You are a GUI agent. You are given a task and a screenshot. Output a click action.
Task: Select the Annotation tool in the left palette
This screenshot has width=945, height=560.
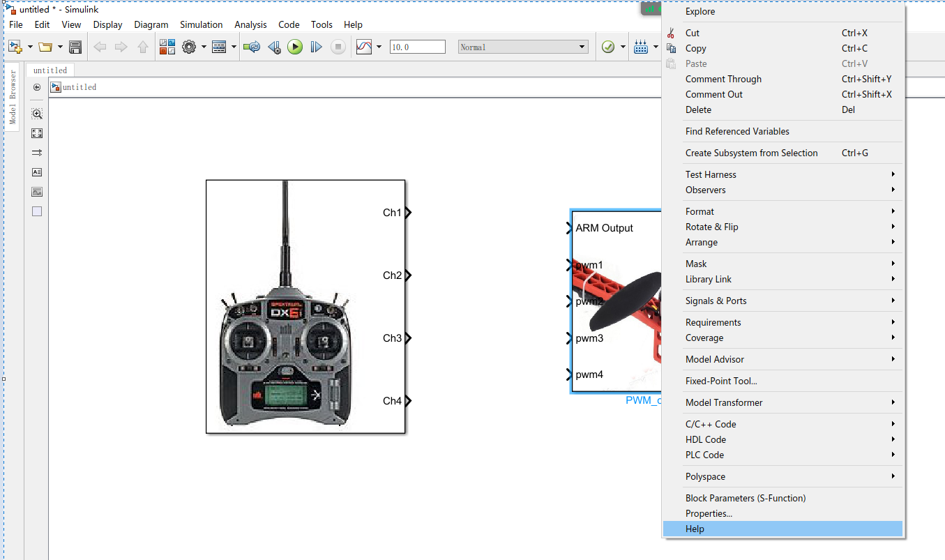click(36, 172)
